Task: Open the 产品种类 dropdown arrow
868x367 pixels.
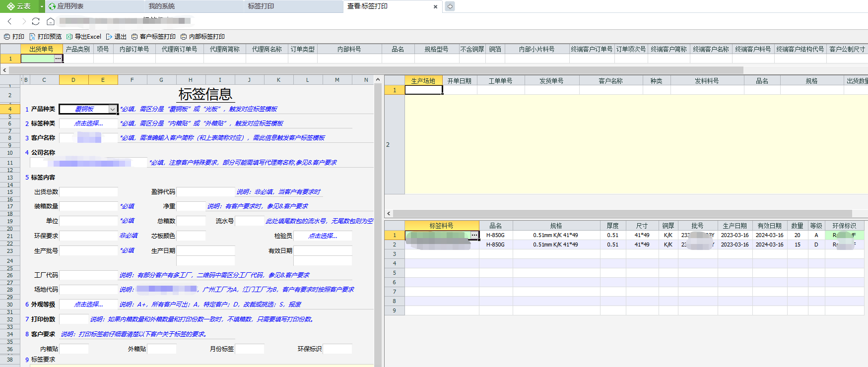Action: tap(113, 109)
